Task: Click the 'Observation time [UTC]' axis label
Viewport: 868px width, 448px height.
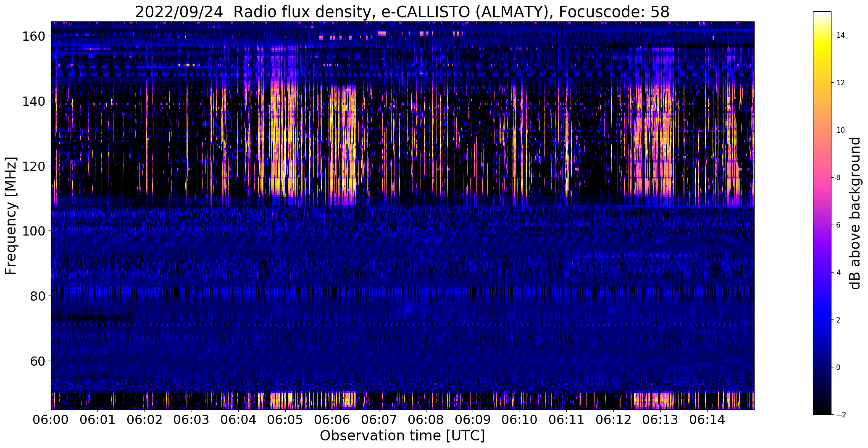Action: (x=402, y=436)
